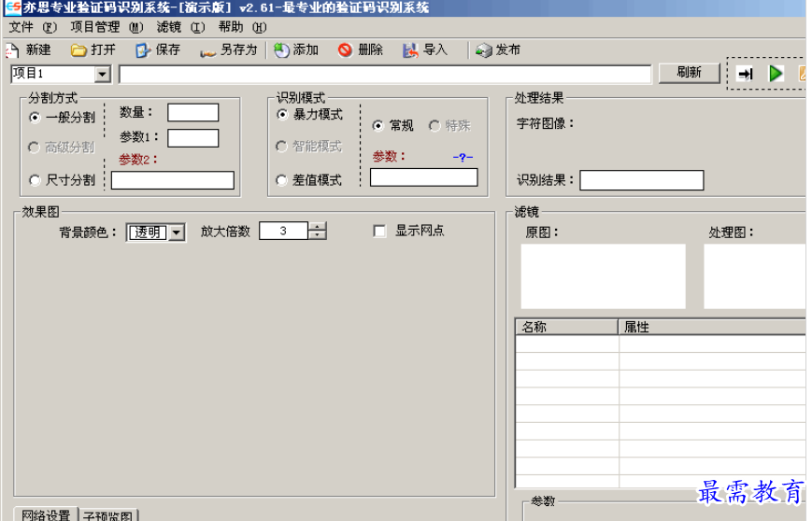Select the 高级分割 radio button
The width and height of the screenshot is (812, 521).
[x=35, y=148]
